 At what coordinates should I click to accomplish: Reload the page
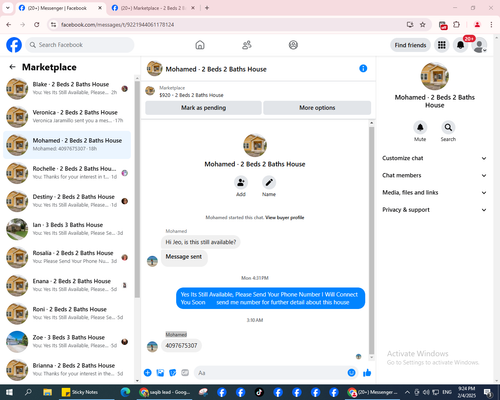[x=37, y=25]
